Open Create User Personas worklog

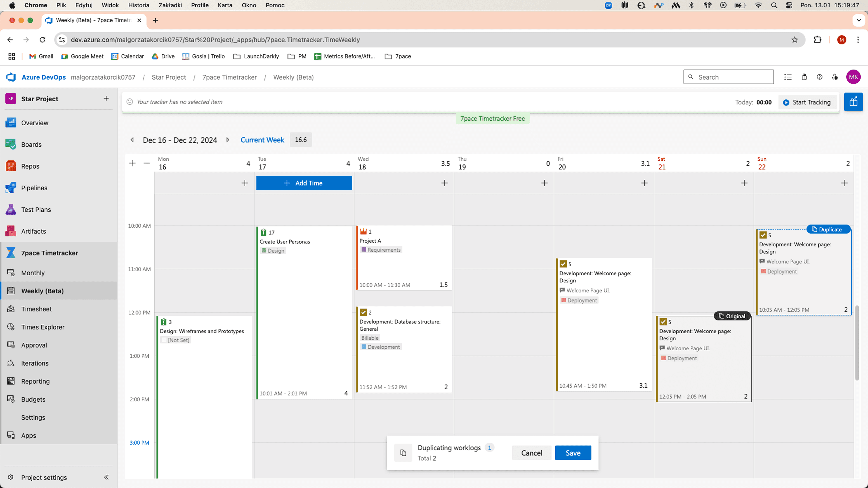pyautogui.click(x=304, y=312)
